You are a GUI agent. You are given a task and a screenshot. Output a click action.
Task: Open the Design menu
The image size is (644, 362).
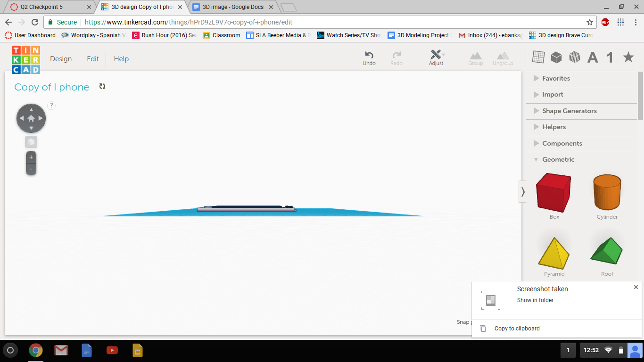click(61, 59)
